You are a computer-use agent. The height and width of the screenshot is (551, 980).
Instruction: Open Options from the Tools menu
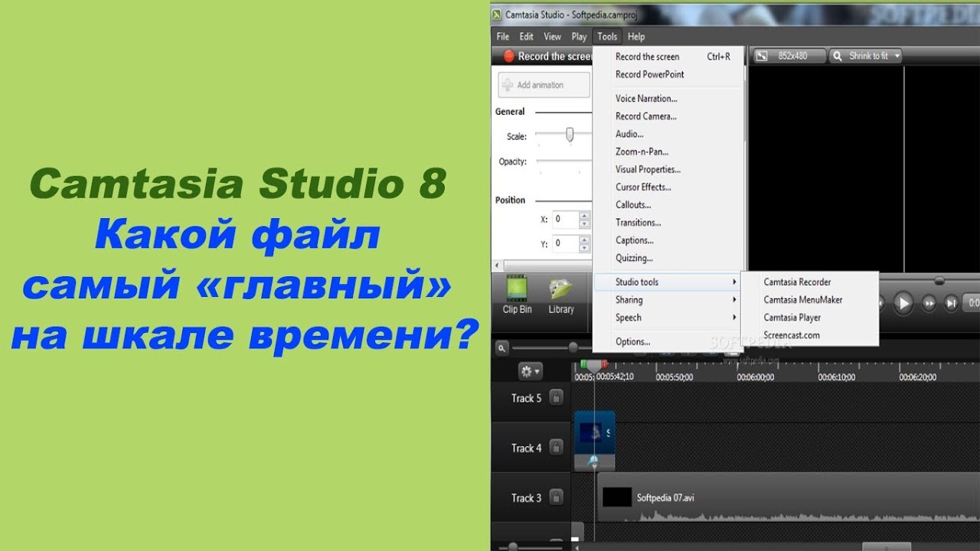click(x=668, y=341)
